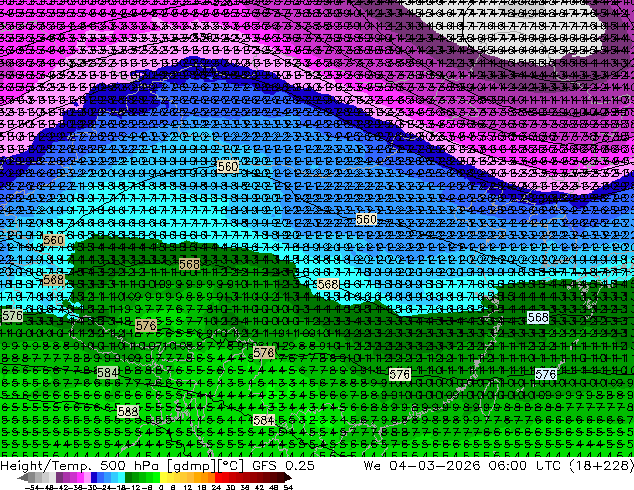
Task: Click the '[gdmp]' unit label
Action: [192, 466]
